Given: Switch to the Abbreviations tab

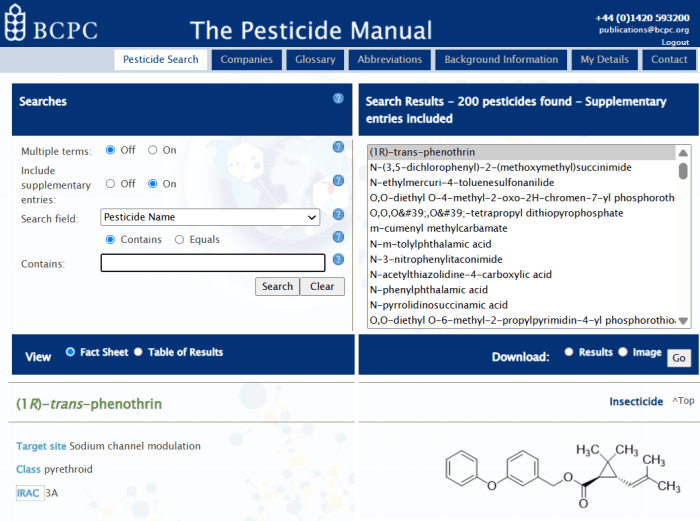Looking at the screenshot, I should [x=390, y=60].
